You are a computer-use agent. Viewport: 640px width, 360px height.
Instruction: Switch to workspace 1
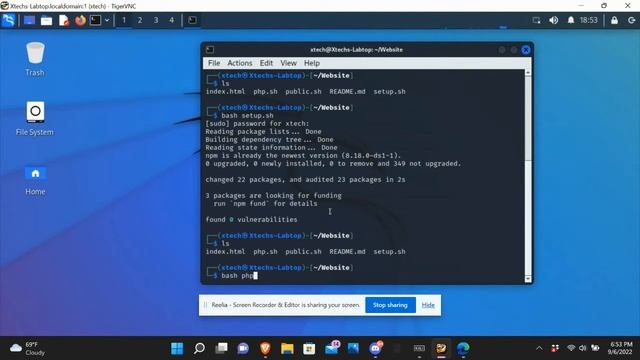point(124,20)
